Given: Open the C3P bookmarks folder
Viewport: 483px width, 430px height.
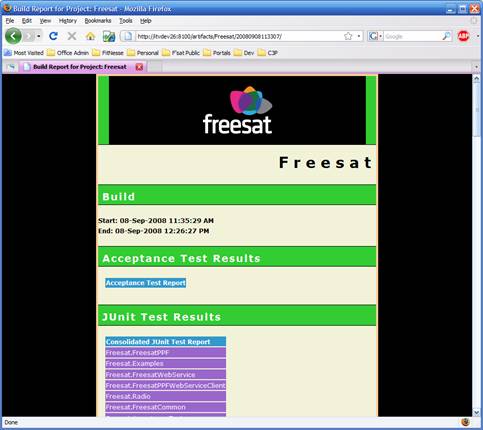Looking at the screenshot, I should point(268,53).
